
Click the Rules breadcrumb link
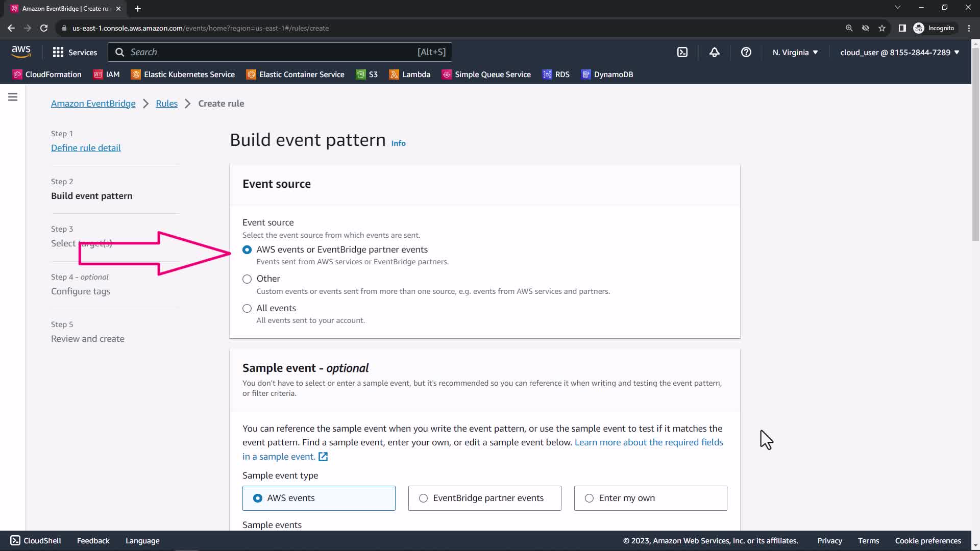coord(166,104)
